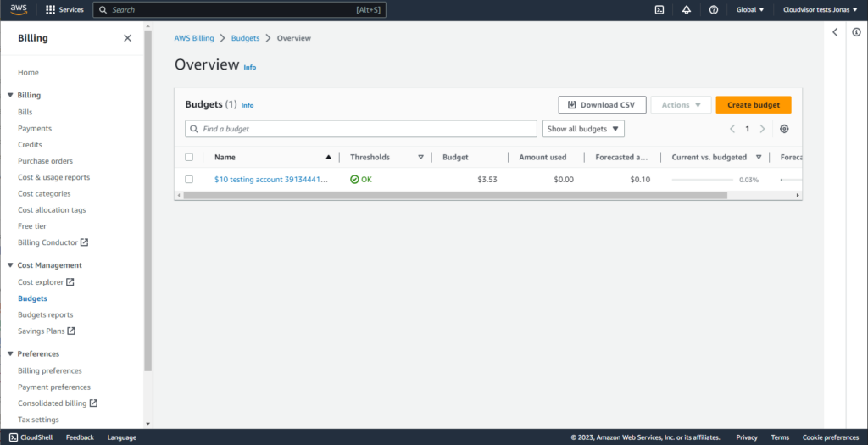
Task: Focus the Find a budget field
Action: [x=361, y=129]
